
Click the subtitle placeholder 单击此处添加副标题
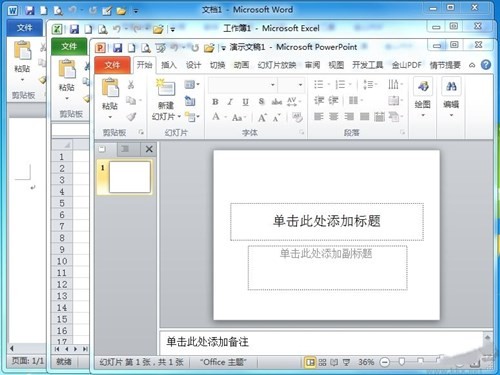click(327, 268)
